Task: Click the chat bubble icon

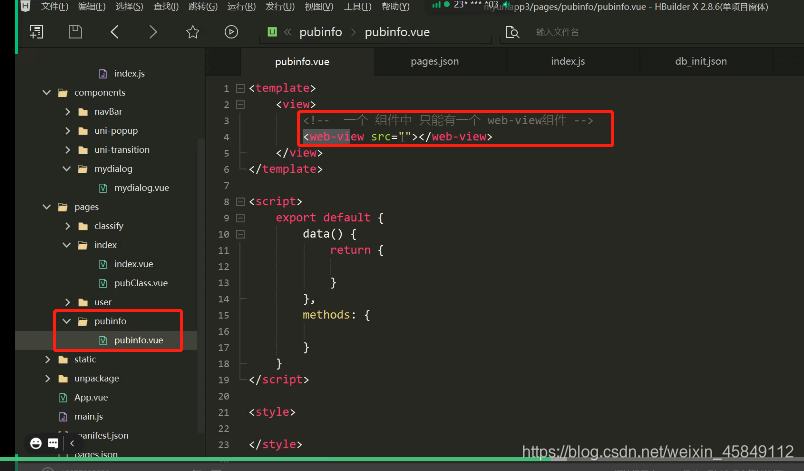Action: (53, 443)
